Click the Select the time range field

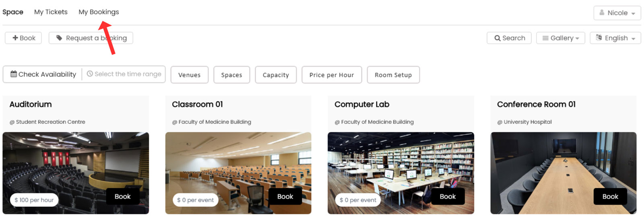(x=124, y=74)
